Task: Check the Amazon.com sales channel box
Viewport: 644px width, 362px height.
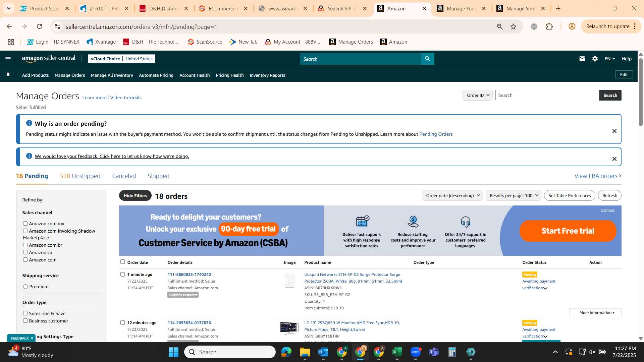Action: click(x=25, y=259)
